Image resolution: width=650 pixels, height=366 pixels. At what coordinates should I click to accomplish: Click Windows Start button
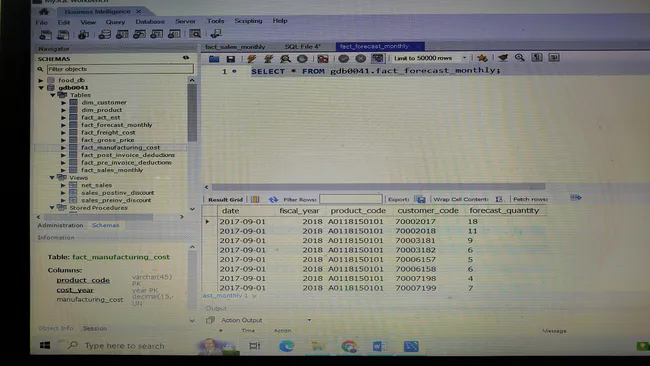[x=45, y=345]
